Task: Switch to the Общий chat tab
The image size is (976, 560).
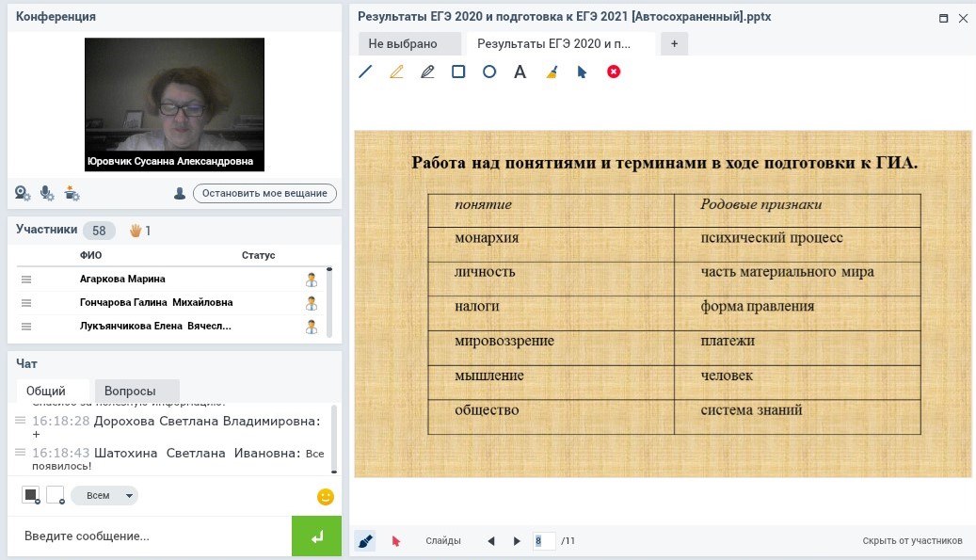Action: (53, 391)
